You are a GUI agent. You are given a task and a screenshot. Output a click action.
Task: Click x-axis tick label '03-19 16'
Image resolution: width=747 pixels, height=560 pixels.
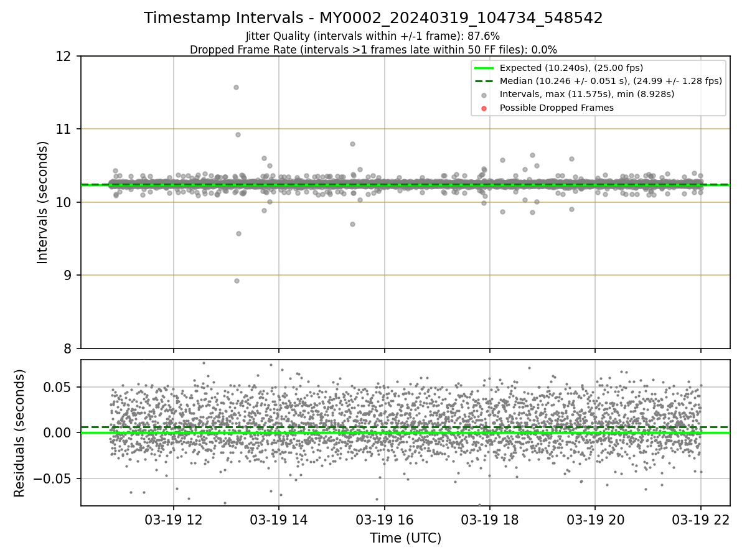pyautogui.click(x=384, y=520)
